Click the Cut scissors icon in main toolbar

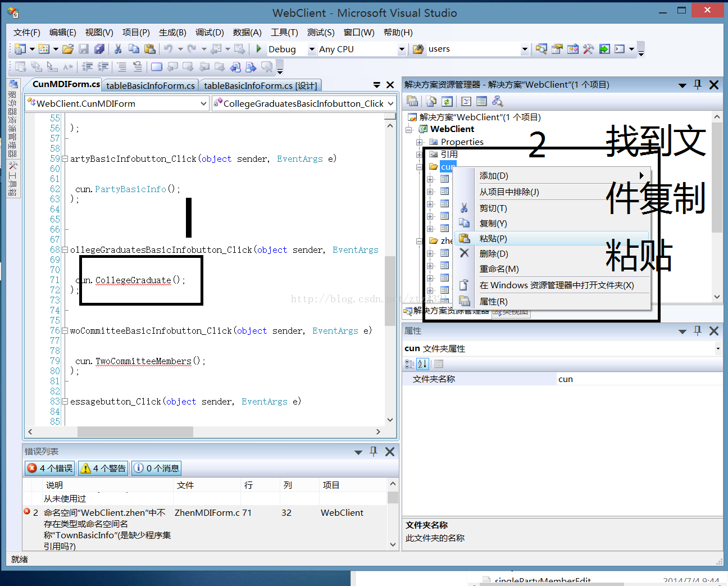(x=118, y=49)
